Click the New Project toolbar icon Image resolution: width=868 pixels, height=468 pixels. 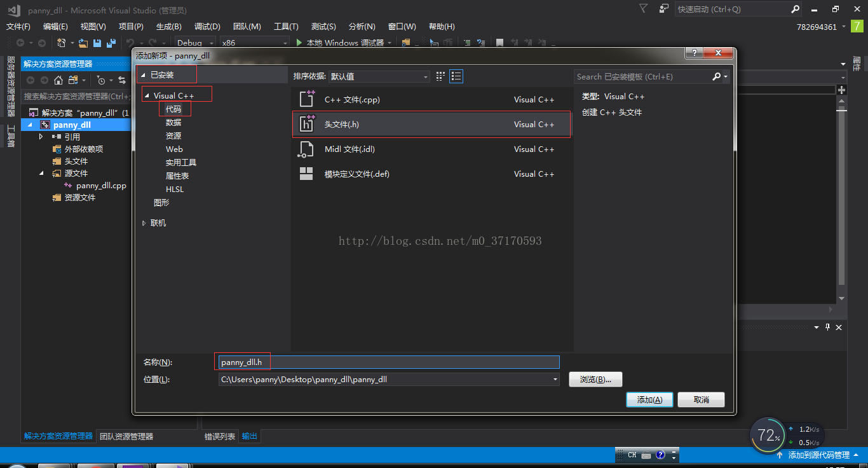pyautogui.click(x=62, y=43)
